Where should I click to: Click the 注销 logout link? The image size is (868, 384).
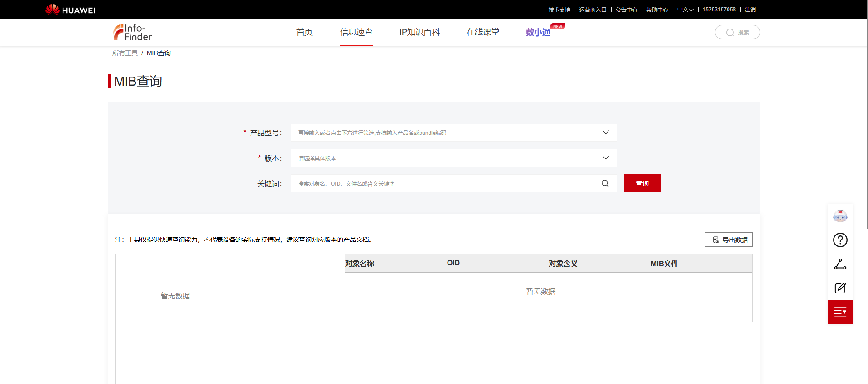click(750, 10)
